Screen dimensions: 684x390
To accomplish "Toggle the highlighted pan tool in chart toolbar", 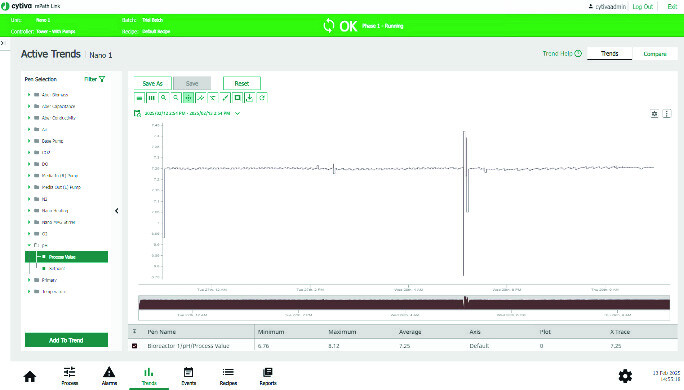I will point(188,98).
